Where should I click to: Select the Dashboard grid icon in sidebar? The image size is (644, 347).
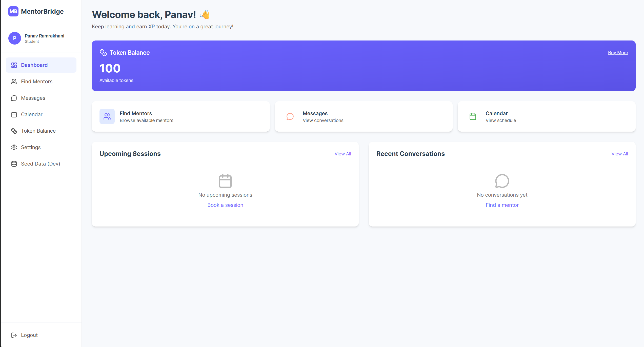[x=14, y=65]
